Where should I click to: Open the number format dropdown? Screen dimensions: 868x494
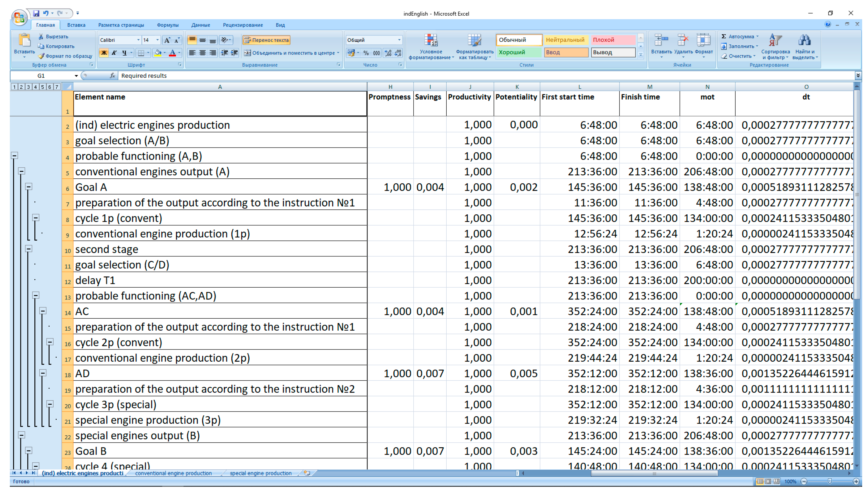point(399,40)
